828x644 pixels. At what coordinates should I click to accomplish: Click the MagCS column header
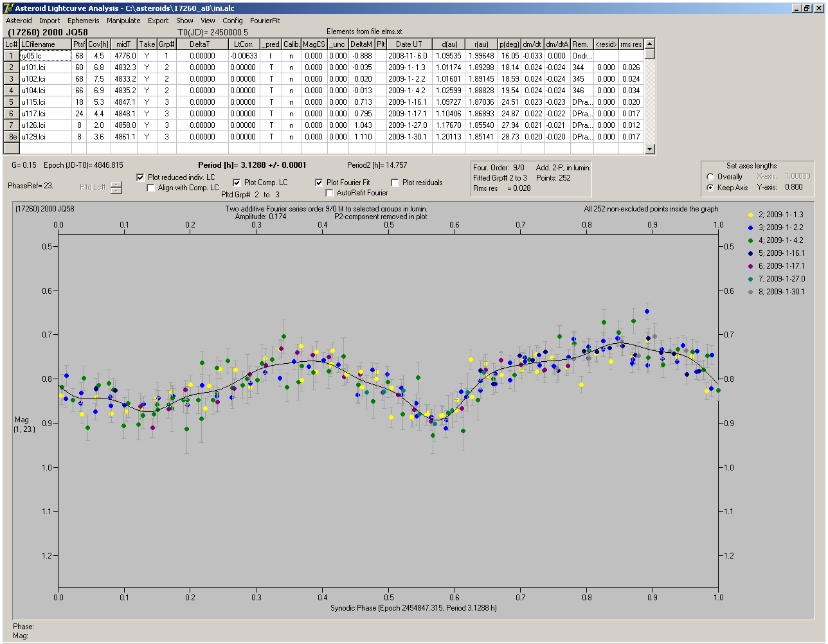tap(314, 44)
